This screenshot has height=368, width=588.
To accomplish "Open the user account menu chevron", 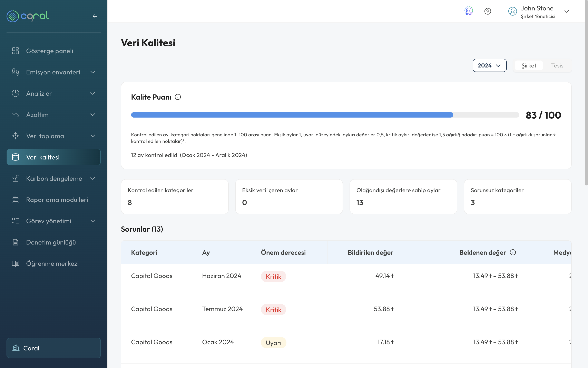I will point(567,11).
